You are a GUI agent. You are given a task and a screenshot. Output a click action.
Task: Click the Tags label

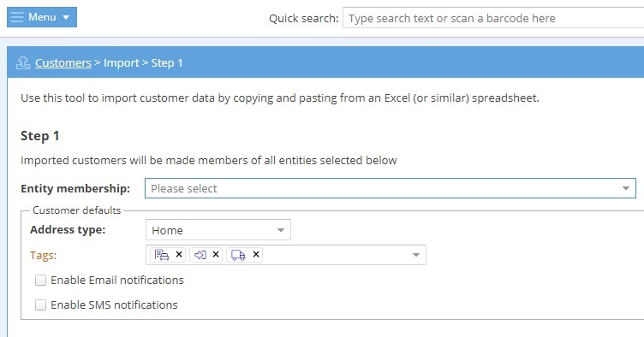(x=43, y=256)
